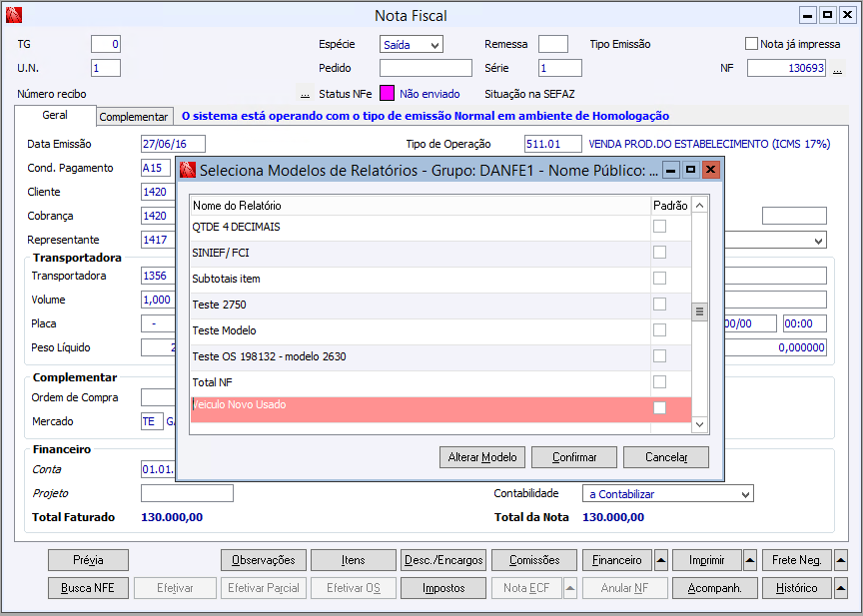Image resolution: width=863 pixels, height=616 pixels.
Task: Click the Itens button
Action: [354, 560]
